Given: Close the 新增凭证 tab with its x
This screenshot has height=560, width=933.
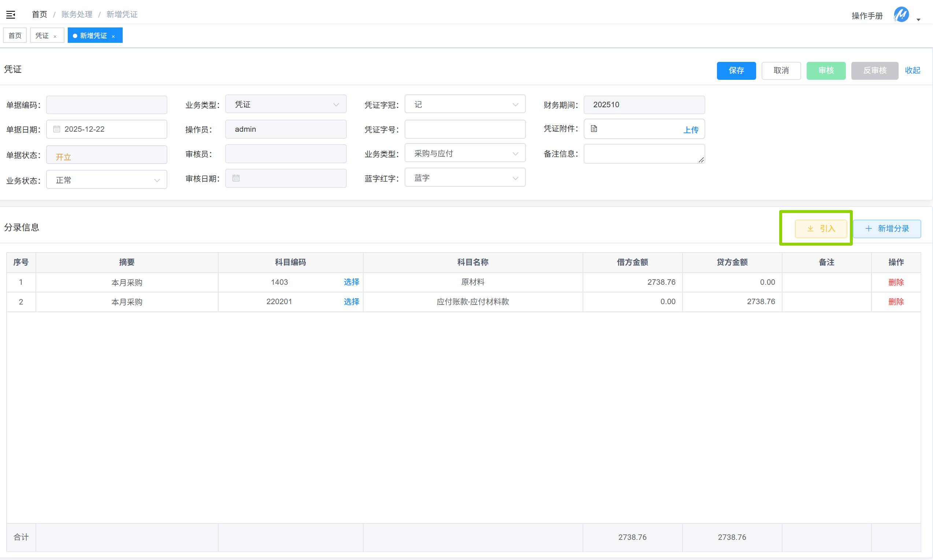Looking at the screenshot, I should pos(113,36).
